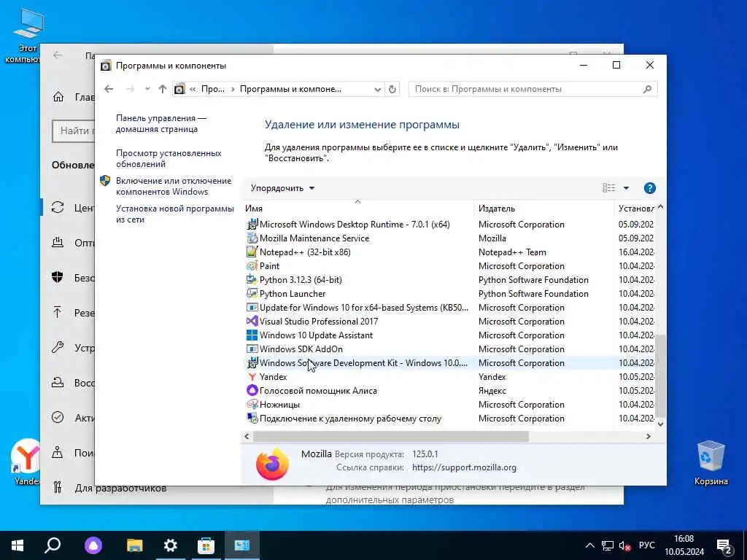Open recent locations dropdown near navigation arrows
The width and height of the screenshot is (747, 560).
coord(147,89)
